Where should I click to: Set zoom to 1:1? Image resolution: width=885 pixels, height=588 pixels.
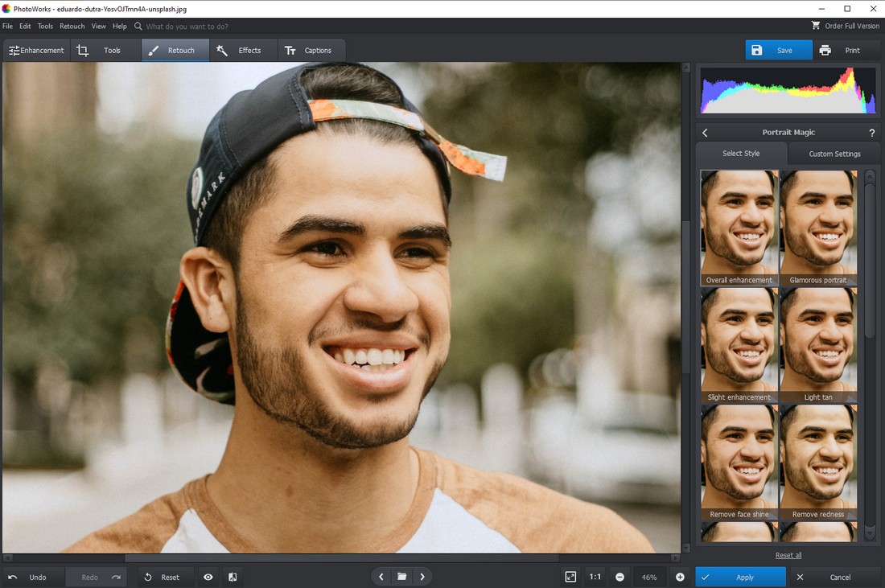[595, 577]
